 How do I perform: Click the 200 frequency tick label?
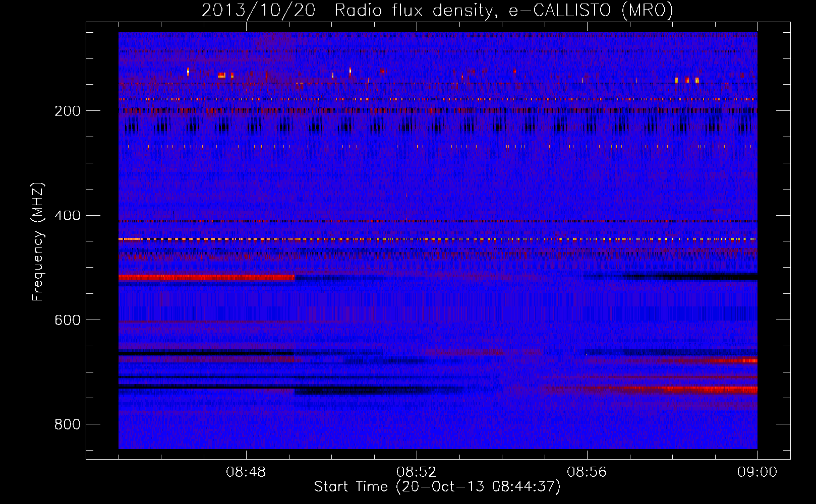pyautogui.click(x=68, y=111)
